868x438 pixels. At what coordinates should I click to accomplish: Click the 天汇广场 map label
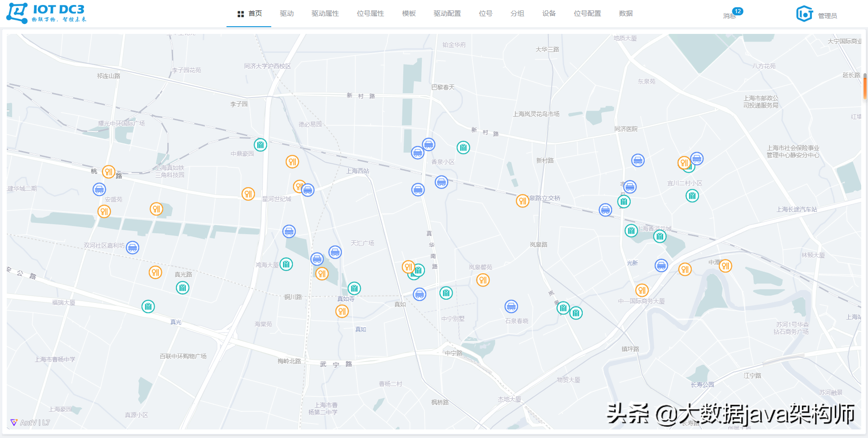click(363, 243)
